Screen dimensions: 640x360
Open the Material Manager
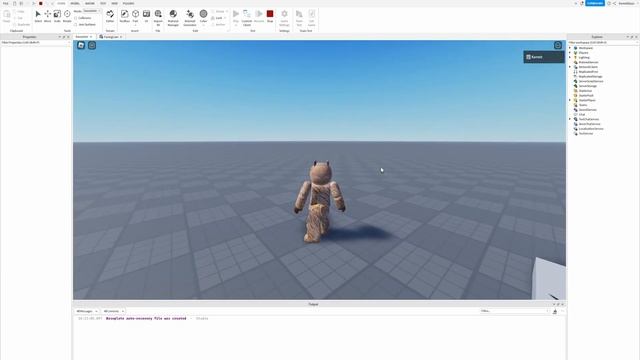[173, 17]
